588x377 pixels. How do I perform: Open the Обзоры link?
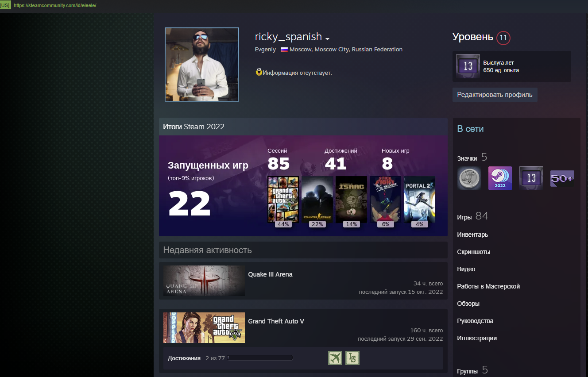[468, 304]
